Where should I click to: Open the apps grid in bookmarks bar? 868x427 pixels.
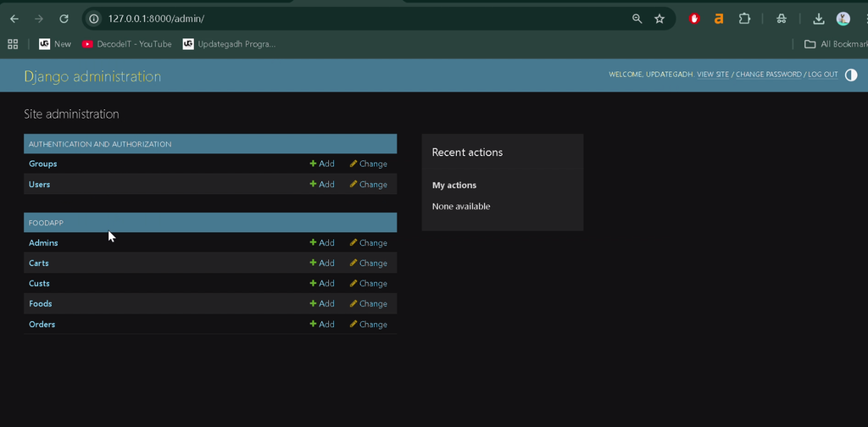coord(12,44)
